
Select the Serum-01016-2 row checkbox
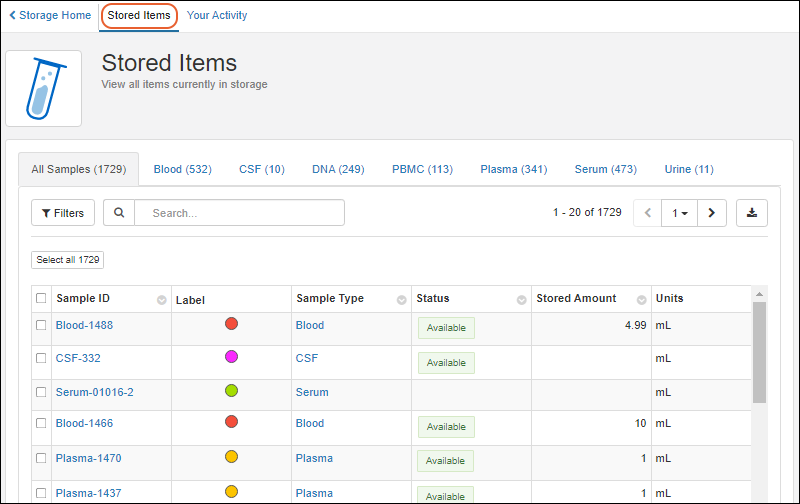pyautogui.click(x=41, y=392)
